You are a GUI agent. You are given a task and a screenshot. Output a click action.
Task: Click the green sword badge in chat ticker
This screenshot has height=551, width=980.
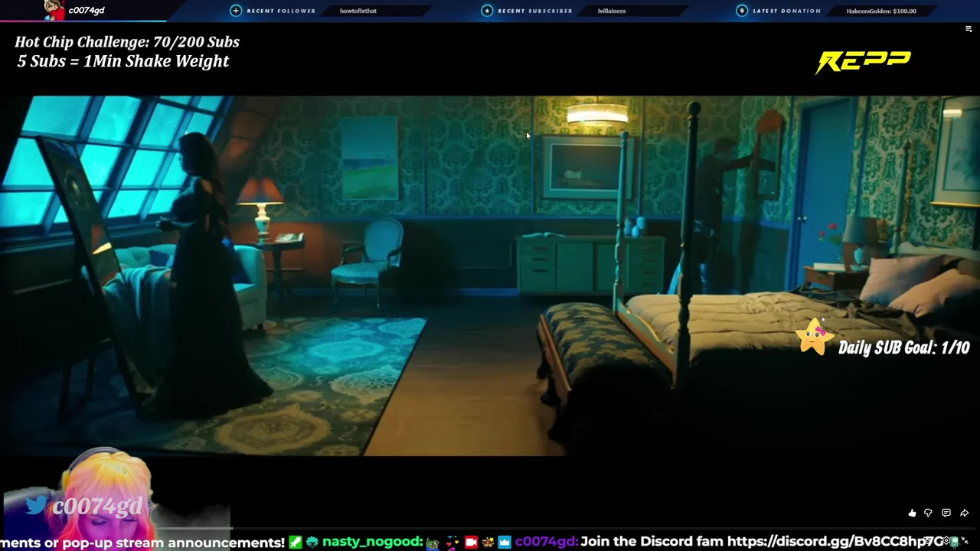[x=296, y=542]
